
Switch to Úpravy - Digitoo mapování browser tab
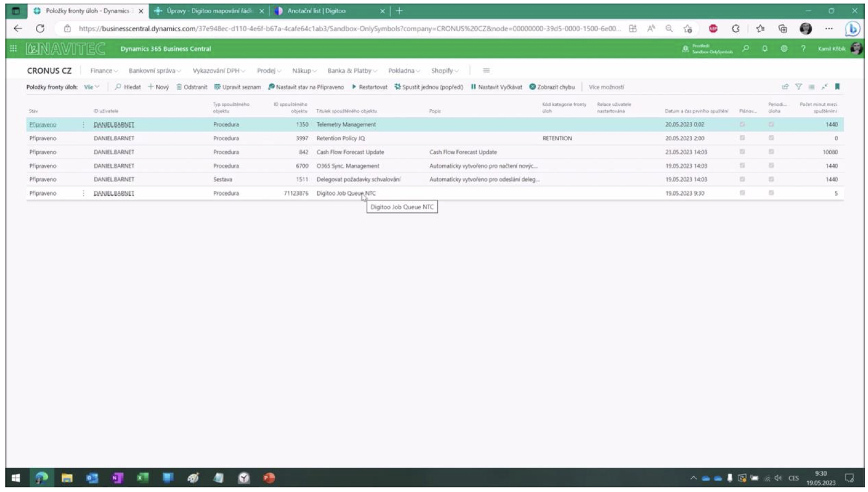coord(209,10)
